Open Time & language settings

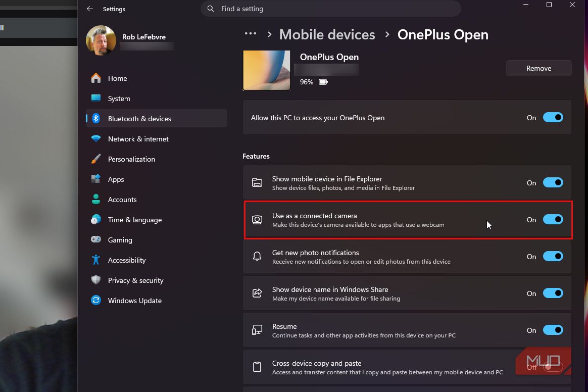tap(157, 220)
